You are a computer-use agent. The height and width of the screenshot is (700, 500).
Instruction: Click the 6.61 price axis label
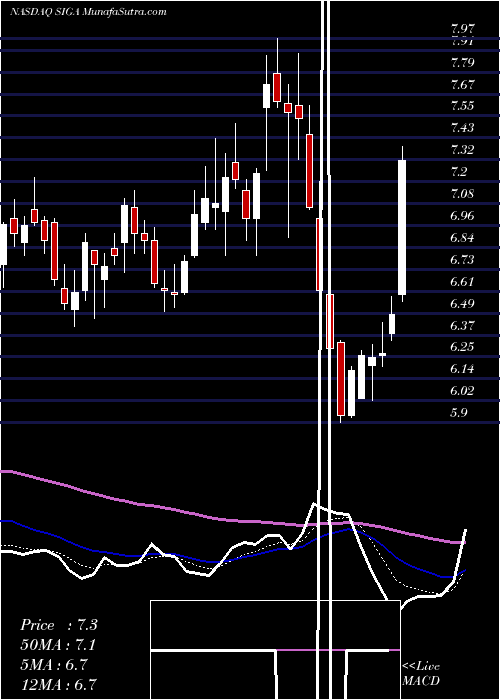462,281
